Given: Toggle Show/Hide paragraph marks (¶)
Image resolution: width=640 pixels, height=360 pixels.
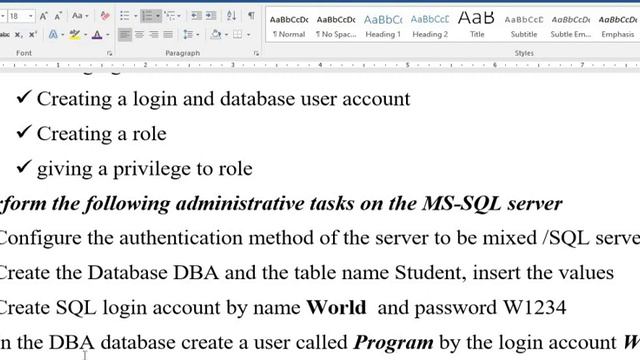Looking at the screenshot, I should pyautogui.click(x=251, y=16).
